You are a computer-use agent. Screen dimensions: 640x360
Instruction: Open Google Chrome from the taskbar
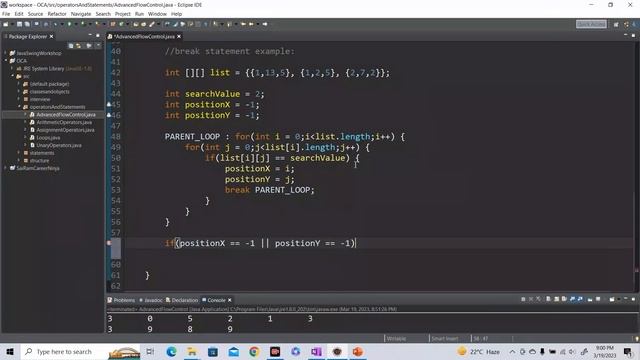pos(254,351)
